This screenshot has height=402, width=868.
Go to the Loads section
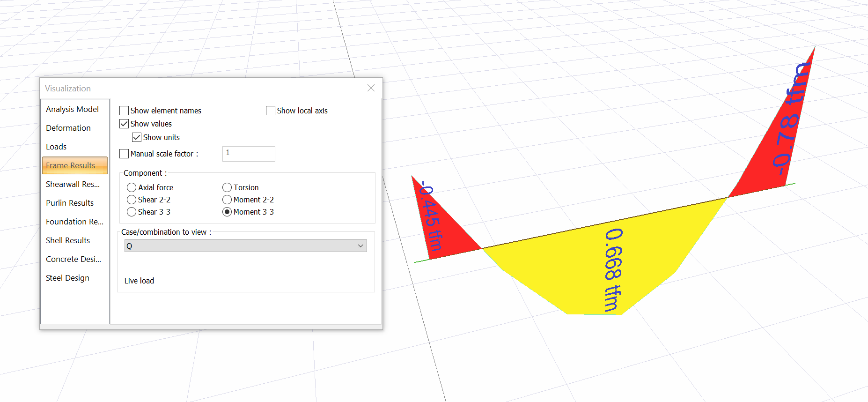(x=56, y=147)
